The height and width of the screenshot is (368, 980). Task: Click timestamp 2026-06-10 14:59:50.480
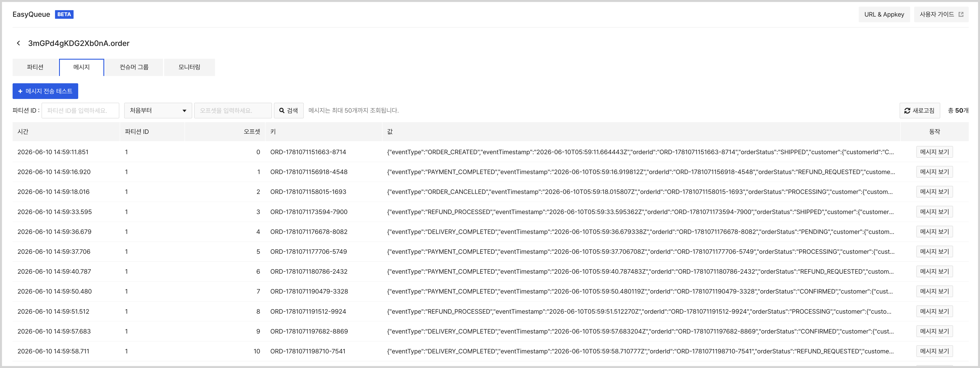[x=55, y=292]
